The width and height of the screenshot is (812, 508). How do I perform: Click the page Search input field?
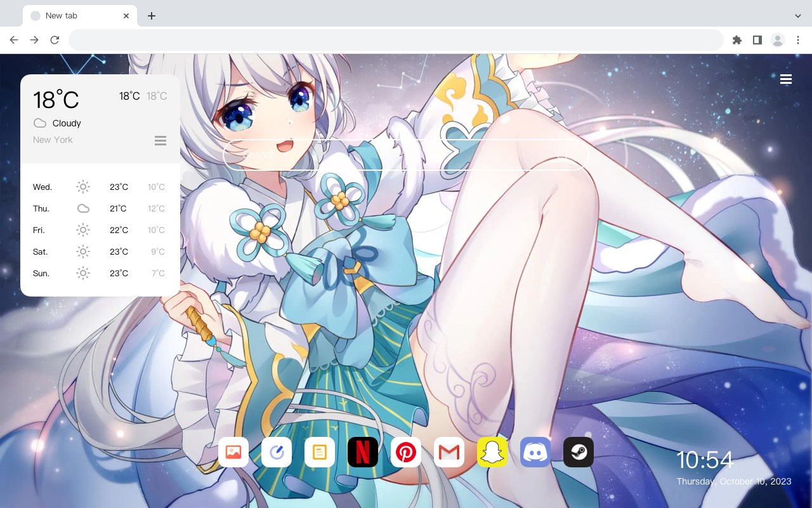coord(406,155)
